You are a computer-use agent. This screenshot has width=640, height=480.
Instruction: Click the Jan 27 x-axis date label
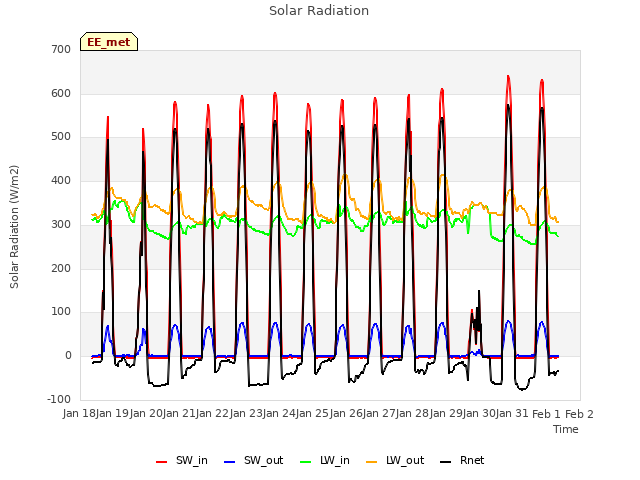pos(380,414)
